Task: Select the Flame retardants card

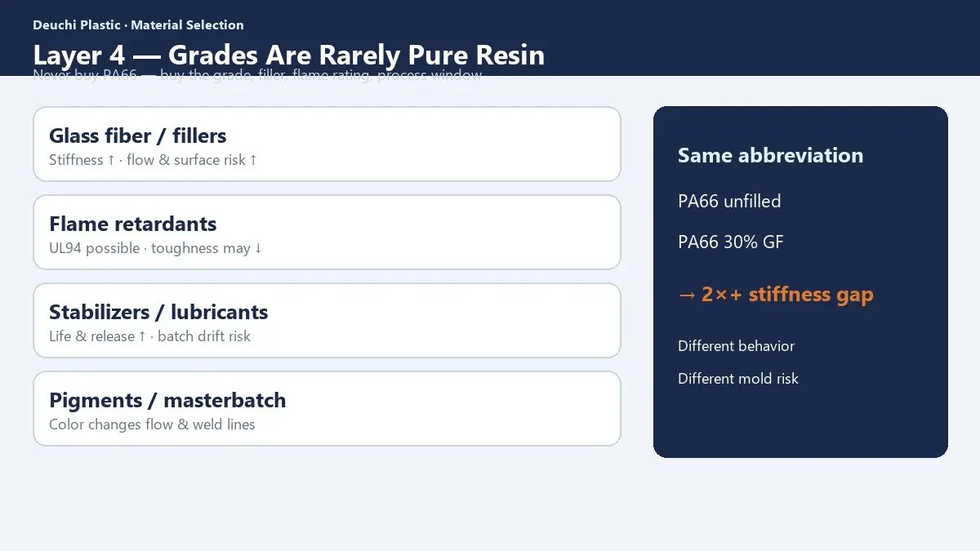Action: tap(327, 232)
